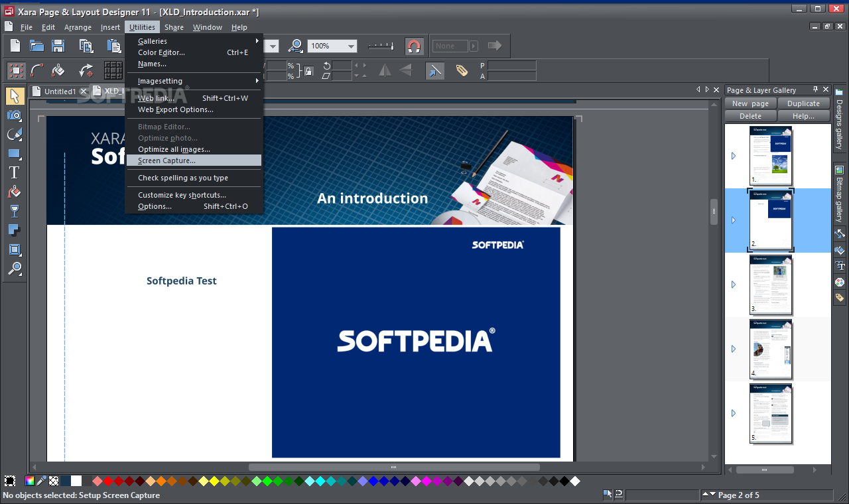The image size is (849, 504).
Task: Choose Screen Capture from Utilities menu
Action: (194, 160)
